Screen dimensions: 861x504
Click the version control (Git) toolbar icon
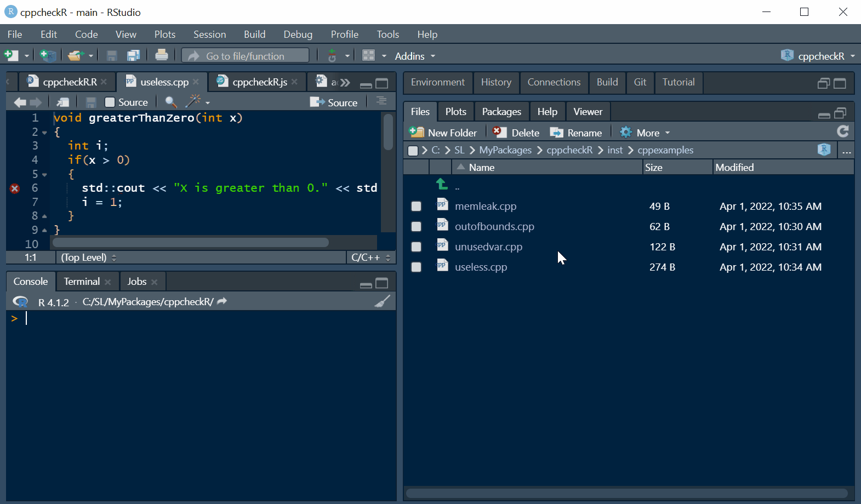tap(332, 56)
